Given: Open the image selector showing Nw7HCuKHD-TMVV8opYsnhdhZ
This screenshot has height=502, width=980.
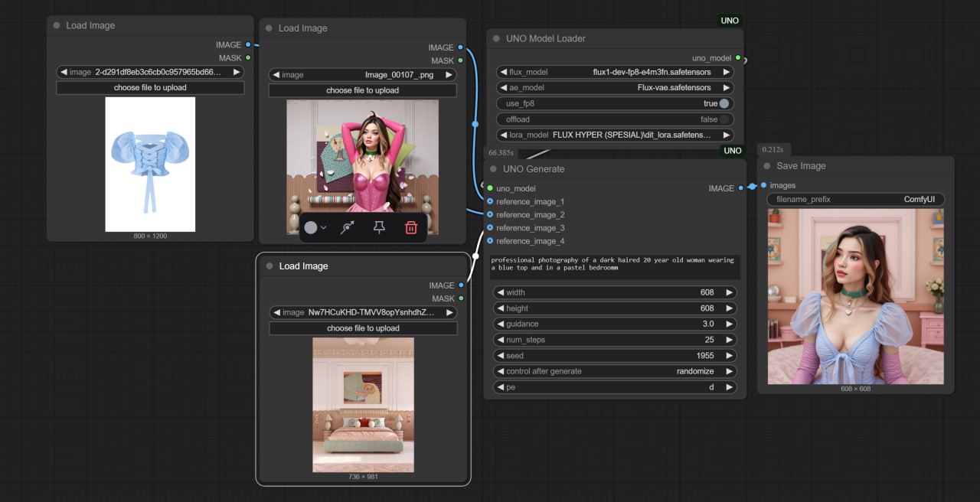Looking at the screenshot, I should pyautogui.click(x=363, y=312).
